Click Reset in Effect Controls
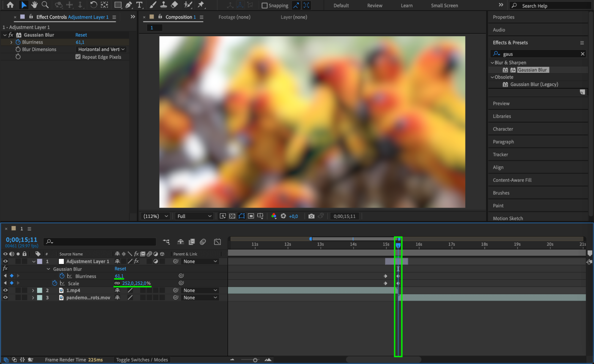Screen dimensions: 594x364 pyautogui.click(x=81, y=35)
